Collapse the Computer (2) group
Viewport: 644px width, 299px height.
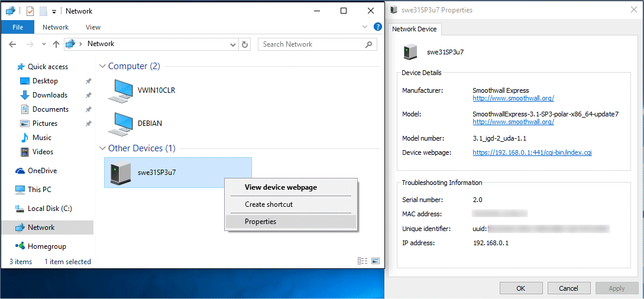102,66
